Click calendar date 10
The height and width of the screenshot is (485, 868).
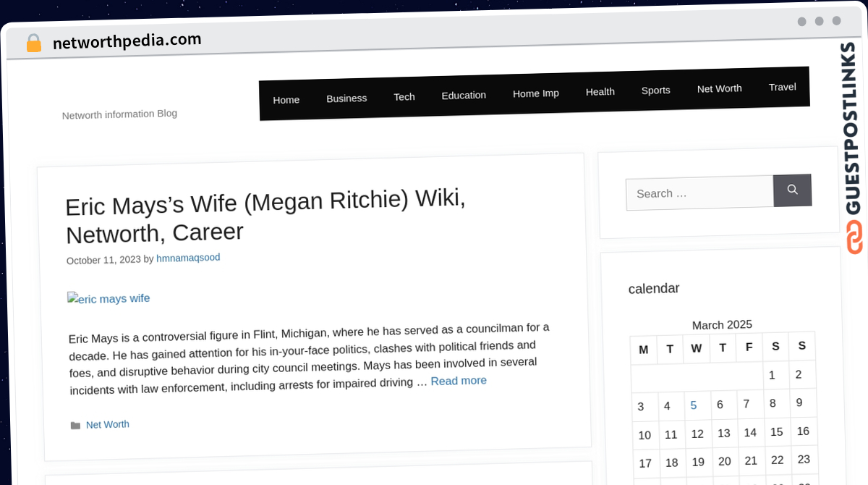pyautogui.click(x=644, y=436)
